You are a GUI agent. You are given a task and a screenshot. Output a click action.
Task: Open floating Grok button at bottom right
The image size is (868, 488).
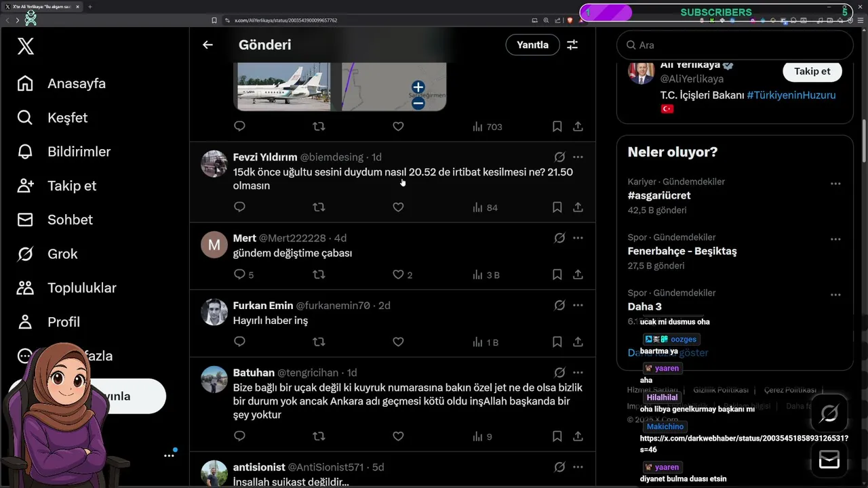[x=829, y=413]
